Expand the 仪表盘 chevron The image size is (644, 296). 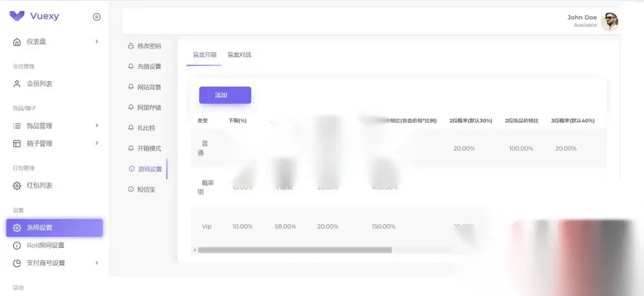tap(97, 41)
